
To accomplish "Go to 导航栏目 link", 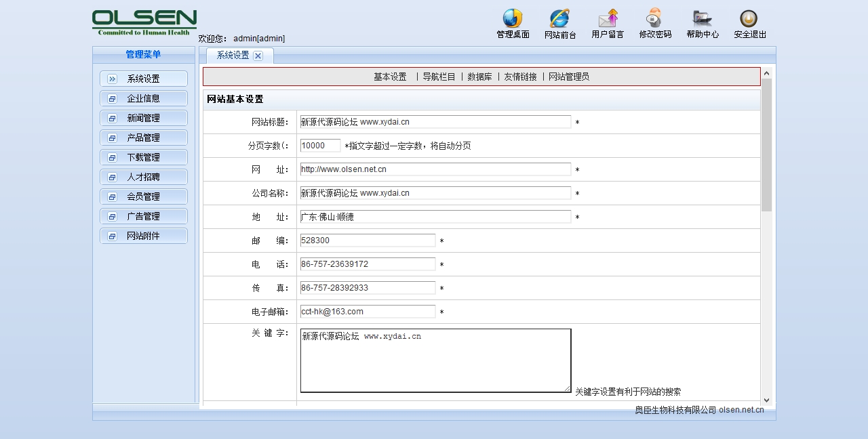I will pyautogui.click(x=439, y=77).
